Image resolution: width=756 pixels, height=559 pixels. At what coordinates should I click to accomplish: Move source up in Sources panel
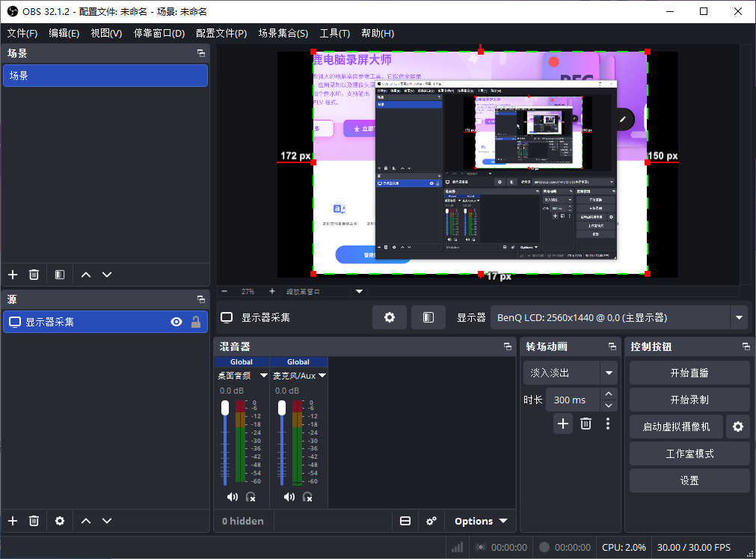coord(86,521)
